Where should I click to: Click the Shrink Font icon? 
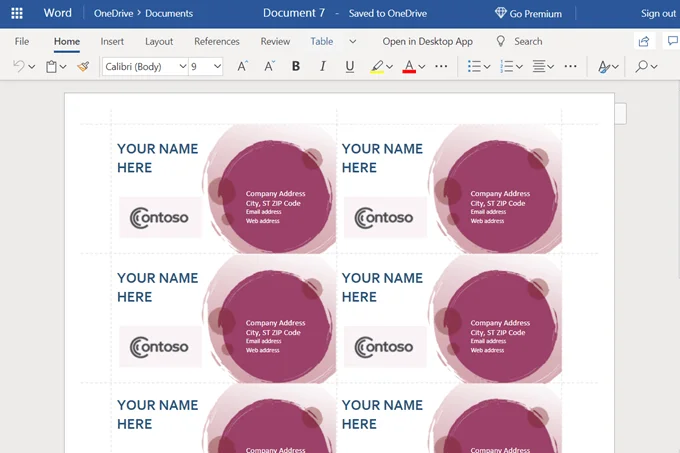coord(269,66)
